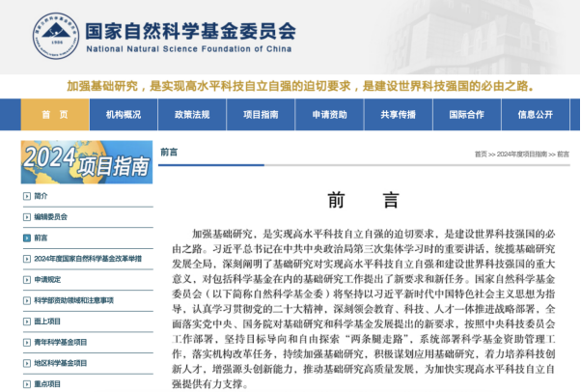Click the arrow icon beside 面上项目
This screenshot has height=392, width=581.
[x=26, y=321]
